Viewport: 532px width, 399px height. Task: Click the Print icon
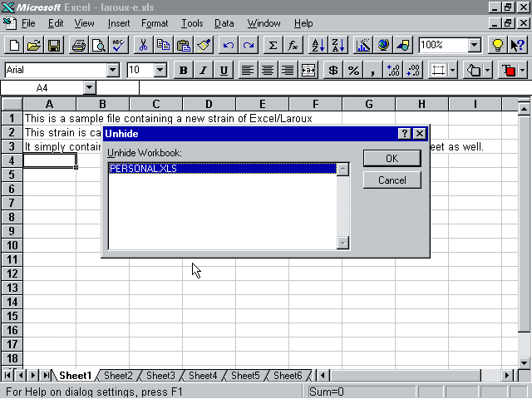tap(79, 45)
